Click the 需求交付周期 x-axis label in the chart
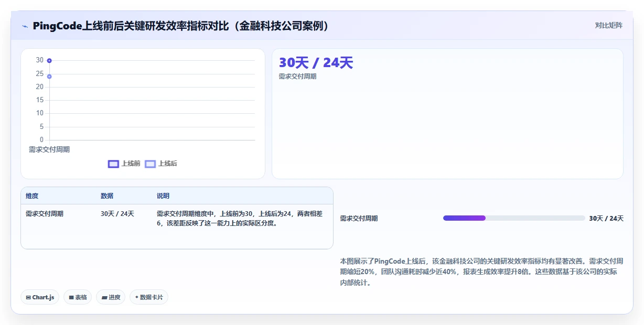This screenshot has width=644, height=325. coord(49,149)
